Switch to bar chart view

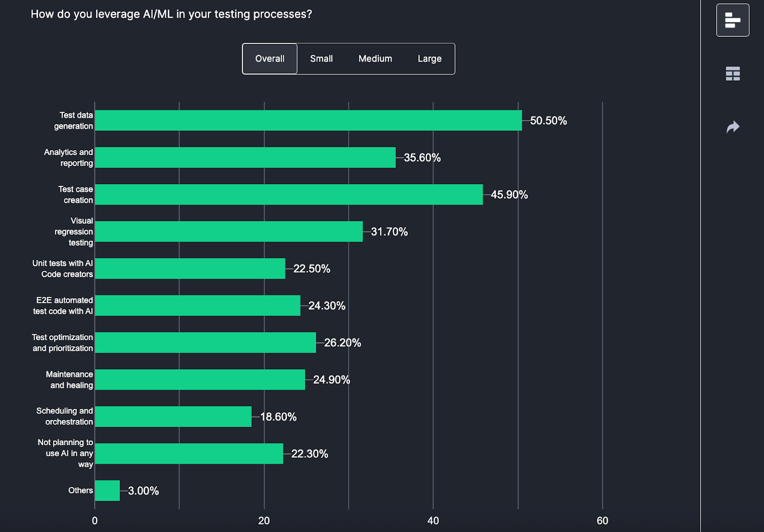[732, 20]
